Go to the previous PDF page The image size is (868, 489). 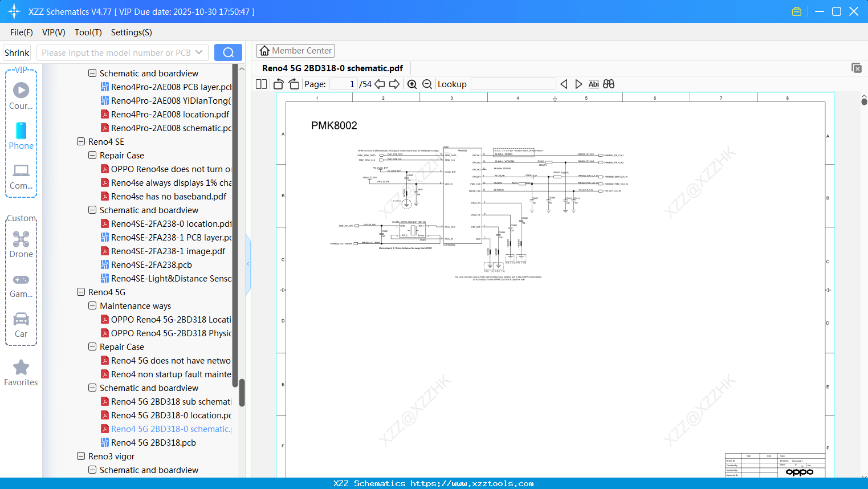(x=380, y=84)
